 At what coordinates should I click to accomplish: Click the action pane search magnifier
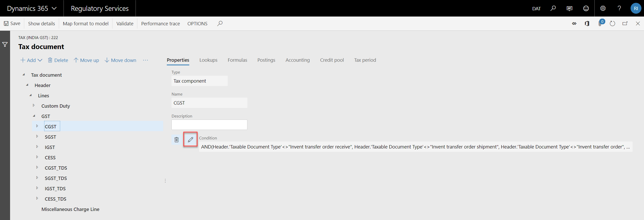coord(220,23)
